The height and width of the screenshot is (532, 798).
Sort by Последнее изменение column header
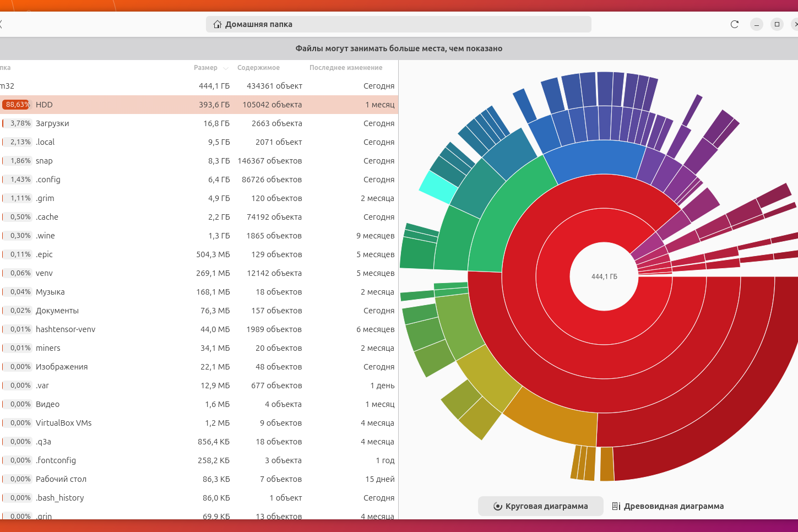[x=345, y=68]
